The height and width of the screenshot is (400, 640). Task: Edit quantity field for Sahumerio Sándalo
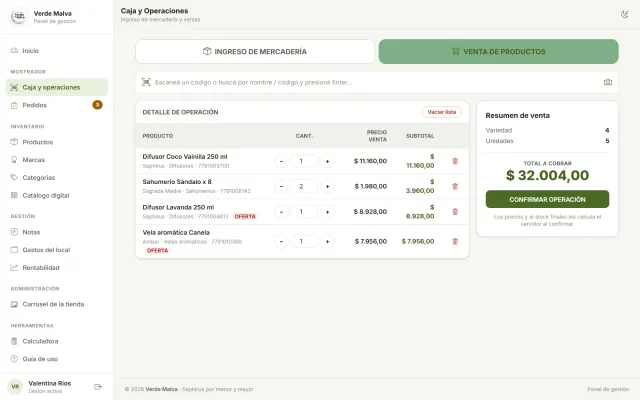point(304,186)
